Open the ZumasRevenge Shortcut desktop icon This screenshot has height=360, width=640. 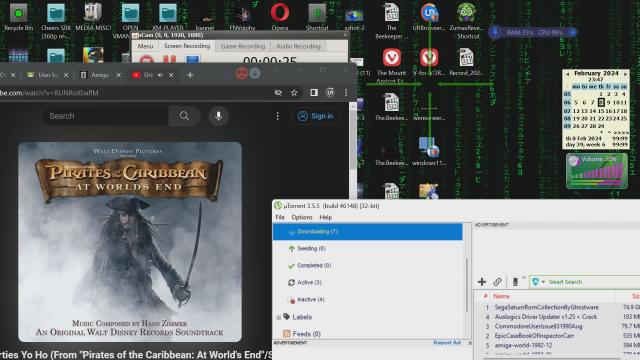[467, 20]
